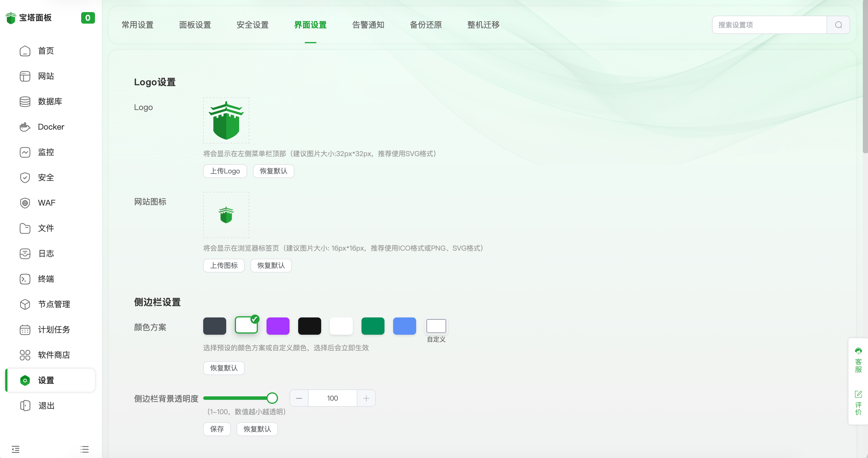Open the terminal (终端) icon
Viewport: 868px width, 458px height.
pyautogui.click(x=25, y=279)
